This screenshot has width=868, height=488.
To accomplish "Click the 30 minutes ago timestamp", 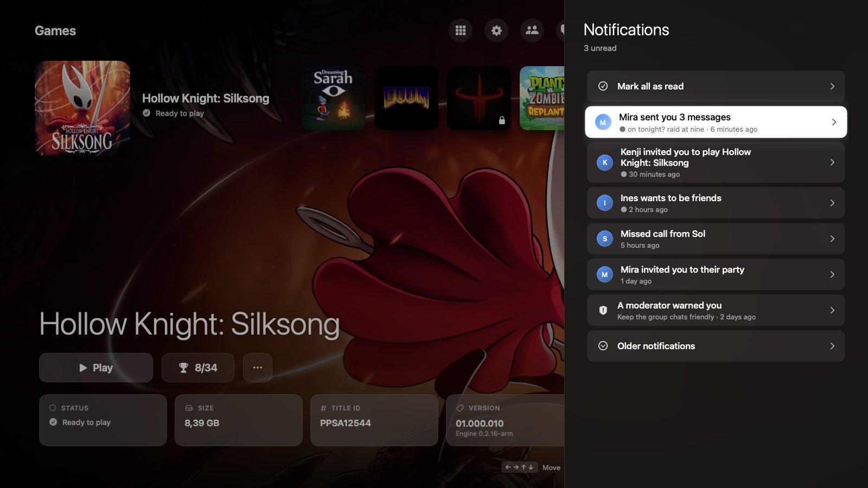I will click(x=654, y=175).
